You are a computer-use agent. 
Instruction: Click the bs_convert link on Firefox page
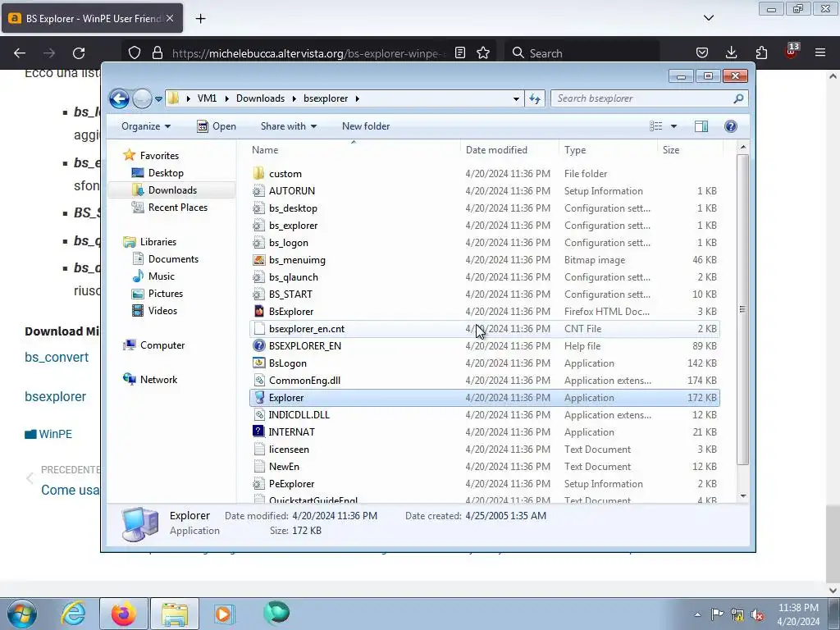click(57, 358)
